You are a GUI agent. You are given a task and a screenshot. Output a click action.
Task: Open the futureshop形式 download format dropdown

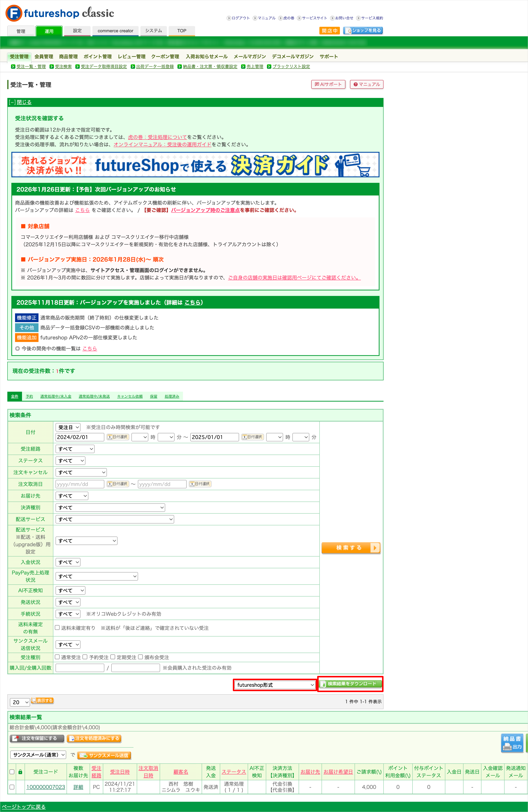(x=275, y=685)
